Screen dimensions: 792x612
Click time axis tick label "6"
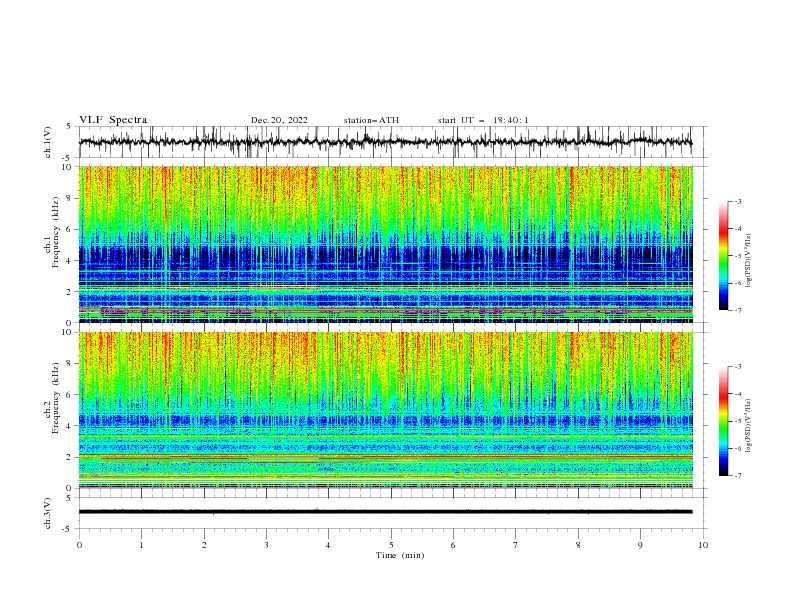coord(453,545)
